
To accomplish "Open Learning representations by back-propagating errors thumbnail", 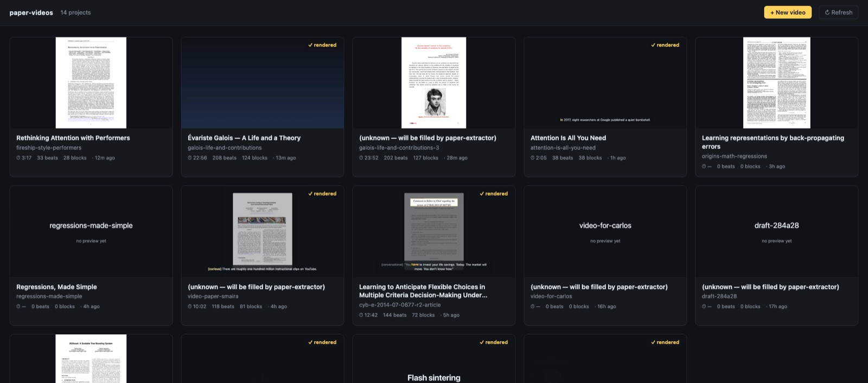I will coord(776,82).
